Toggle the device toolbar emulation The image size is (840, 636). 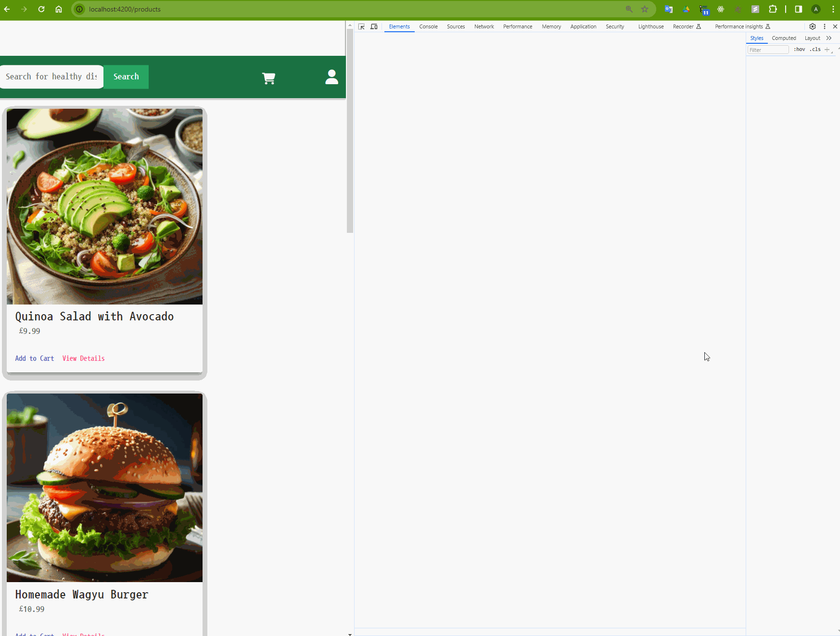click(x=374, y=26)
